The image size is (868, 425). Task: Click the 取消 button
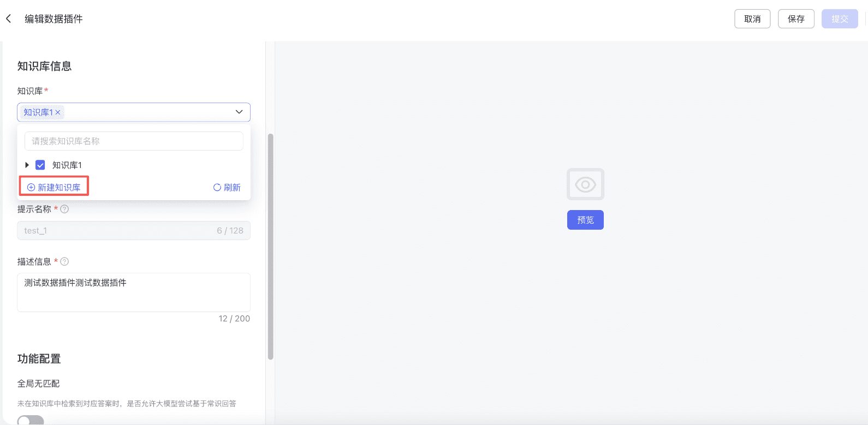(752, 19)
